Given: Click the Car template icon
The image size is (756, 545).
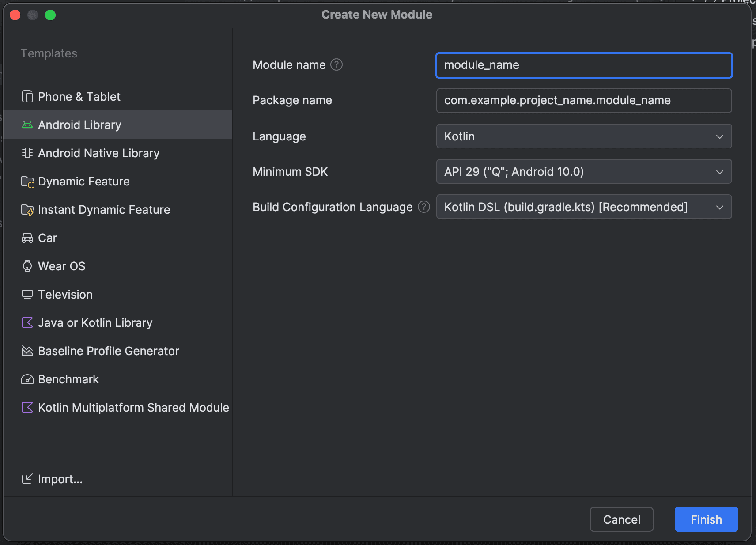Looking at the screenshot, I should [x=27, y=238].
